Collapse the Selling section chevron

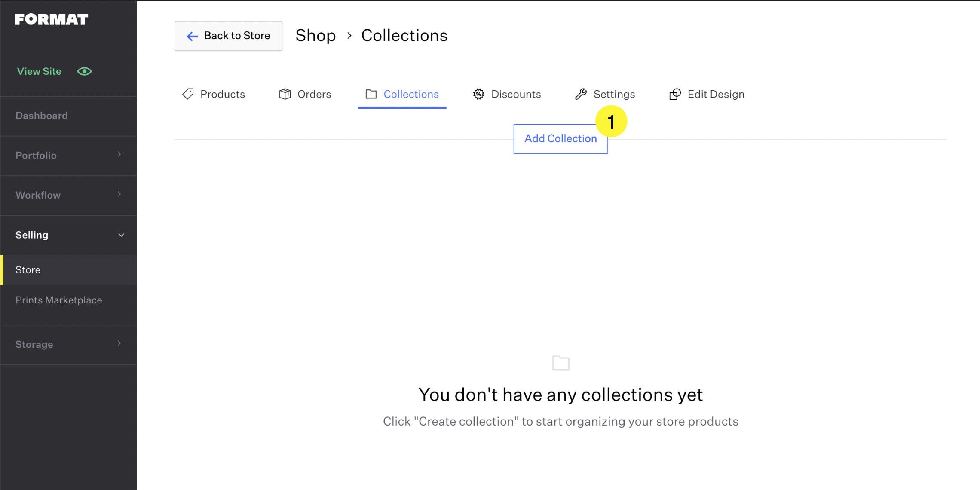coord(121,235)
